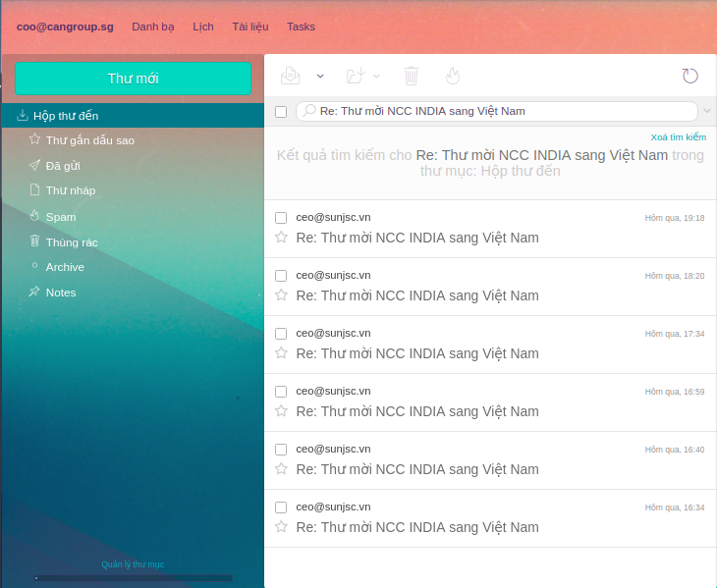Open the Hộp thư đến inbox folder
The width and height of the screenshot is (717, 588).
[x=133, y=116]
